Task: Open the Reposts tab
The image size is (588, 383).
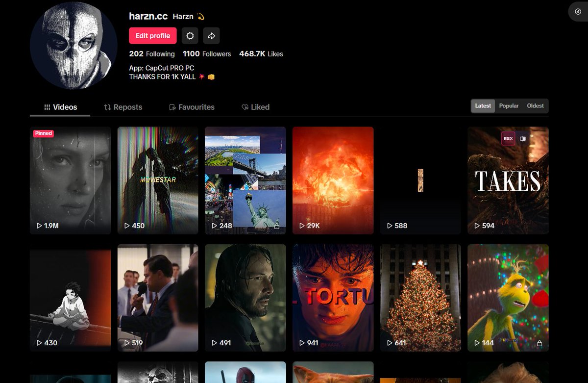Action: pos(123,107)
